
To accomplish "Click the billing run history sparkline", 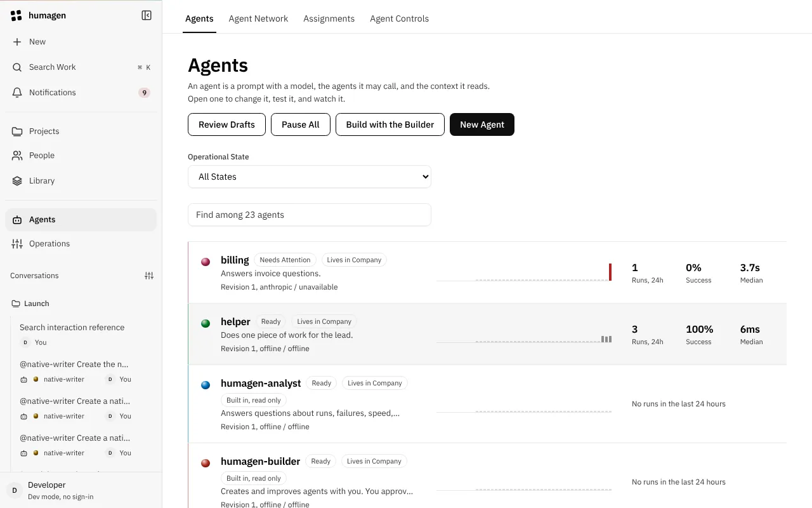I will click(x=524, y=272).
